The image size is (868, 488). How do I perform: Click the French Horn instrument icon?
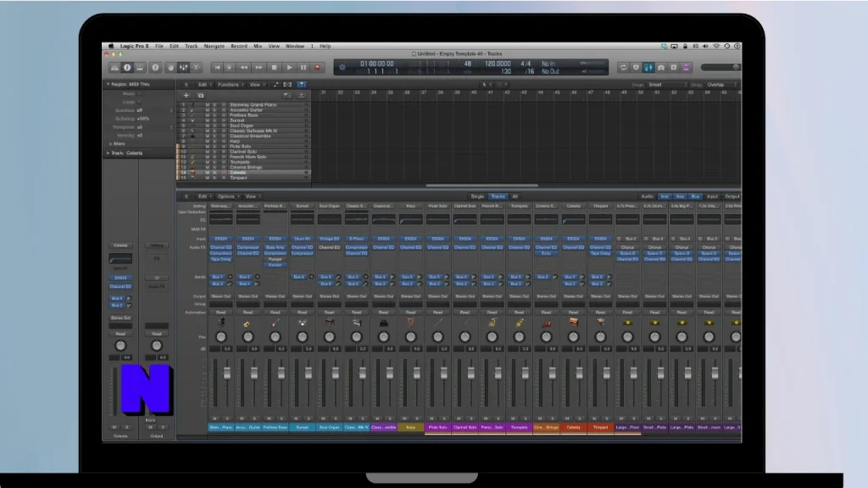(x=492, y=323)
